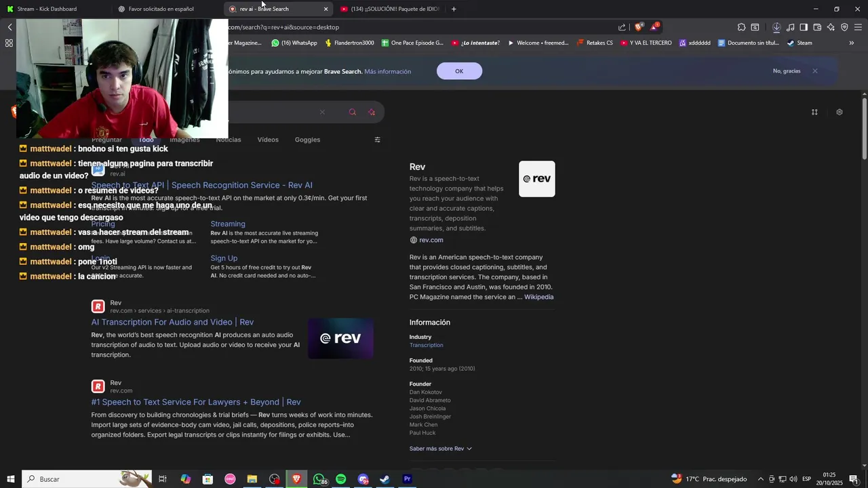Switch to the Goggles search tab
Image resolution: width=868 pixels, height=488 pixels.
click(307, 140)
